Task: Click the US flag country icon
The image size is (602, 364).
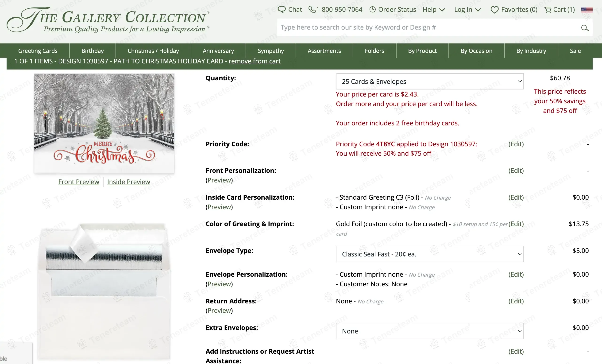Action: pos(587,10)
